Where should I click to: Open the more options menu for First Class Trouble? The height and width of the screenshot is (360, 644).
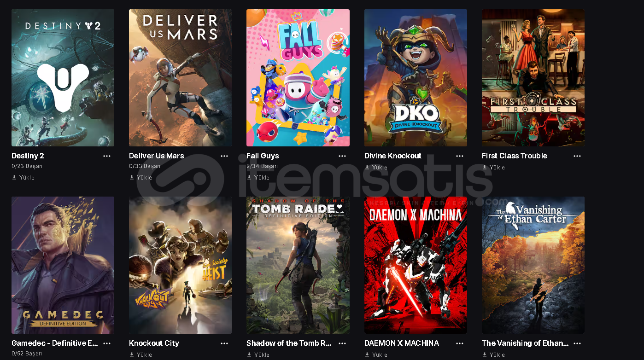(x=577, y=156)
